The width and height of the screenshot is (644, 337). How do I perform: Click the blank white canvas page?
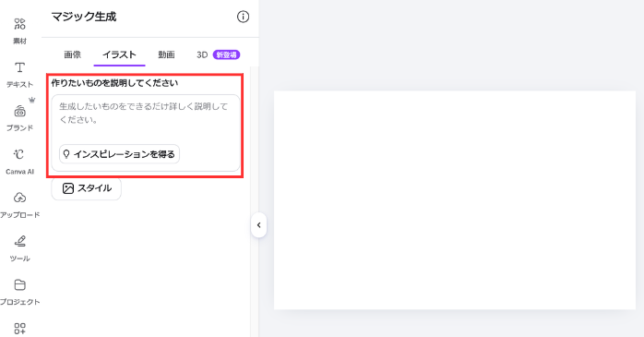click(x=455, y=200)
